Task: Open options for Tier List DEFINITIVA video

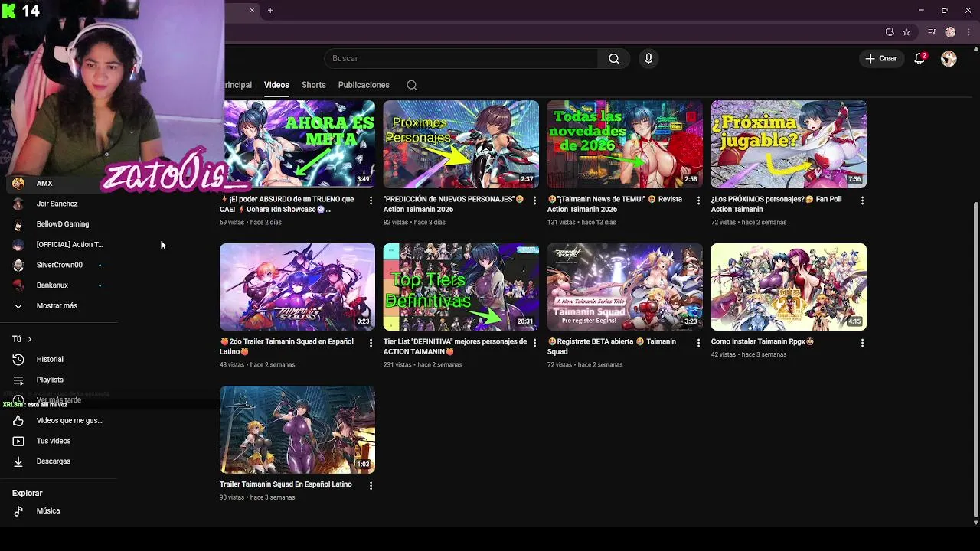Action: point(534,343)
